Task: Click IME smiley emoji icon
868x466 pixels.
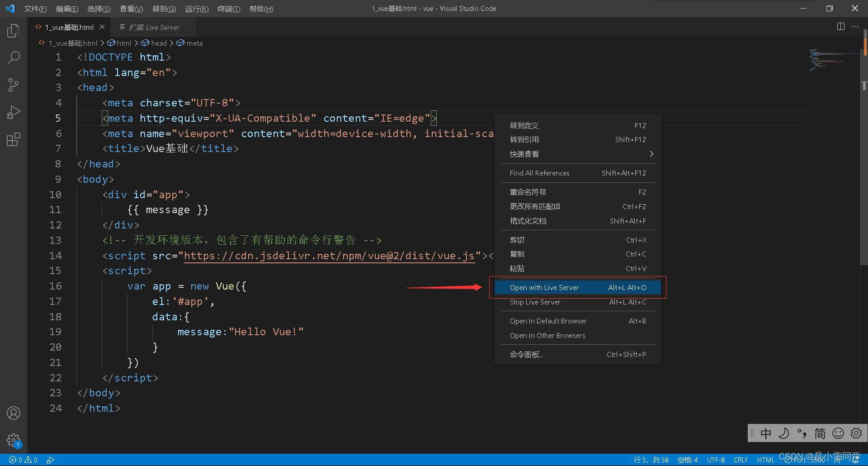Action: coord(838,433)
